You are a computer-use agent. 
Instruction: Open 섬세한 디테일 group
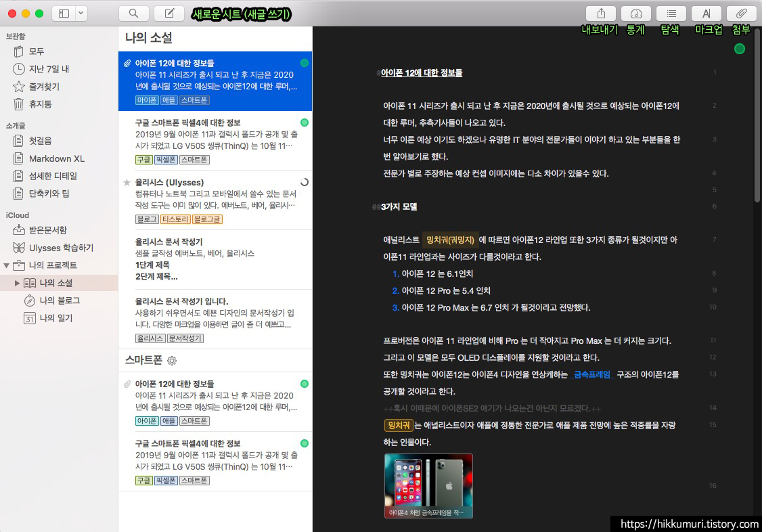pos(58,176)
